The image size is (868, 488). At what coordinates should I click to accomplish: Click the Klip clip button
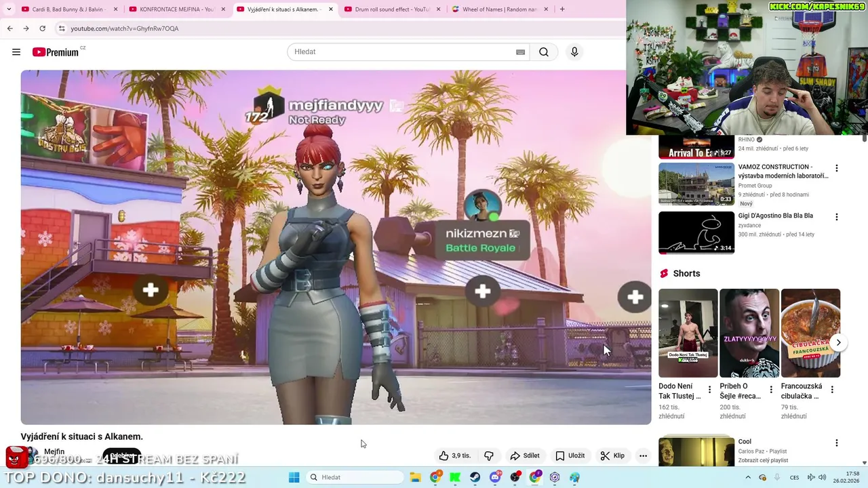tap(612, 455)
